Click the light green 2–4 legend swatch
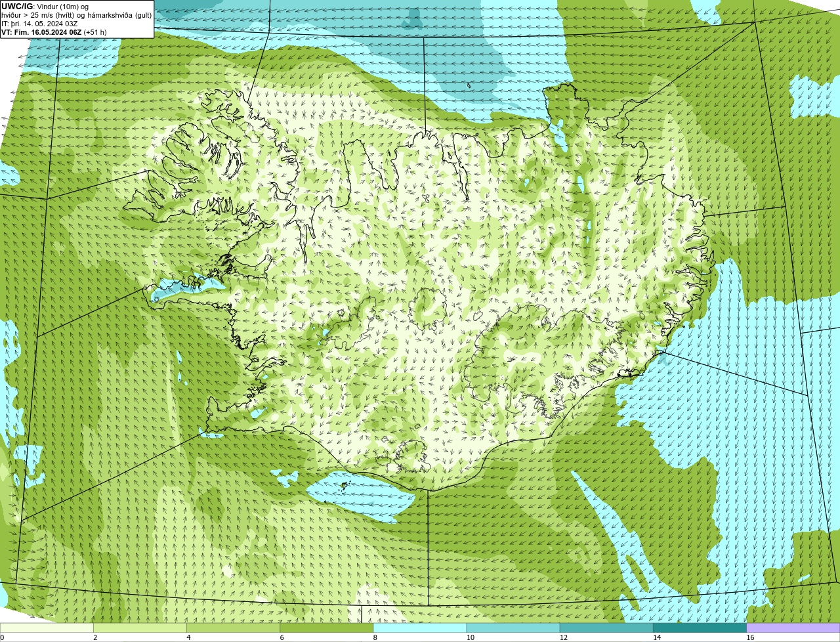 140,628
